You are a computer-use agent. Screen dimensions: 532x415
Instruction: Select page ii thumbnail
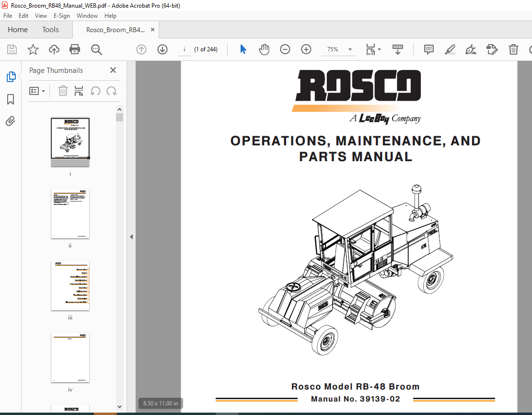[70, 214]
